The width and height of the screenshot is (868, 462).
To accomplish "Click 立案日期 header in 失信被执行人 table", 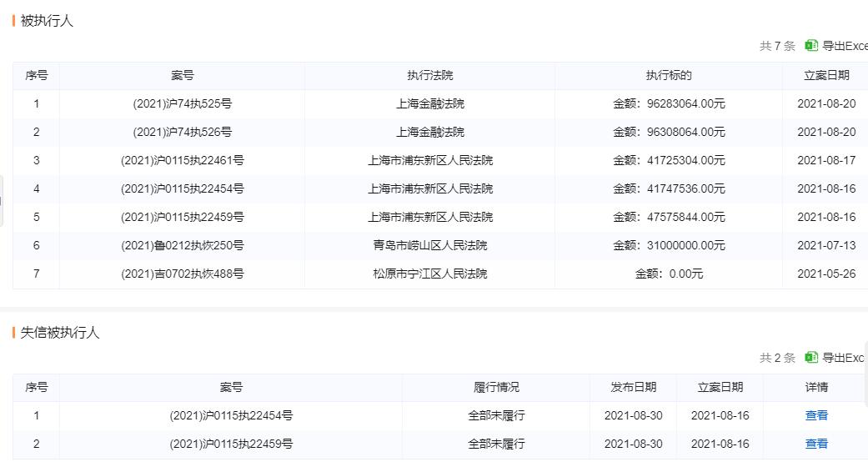I will point(720,387).
